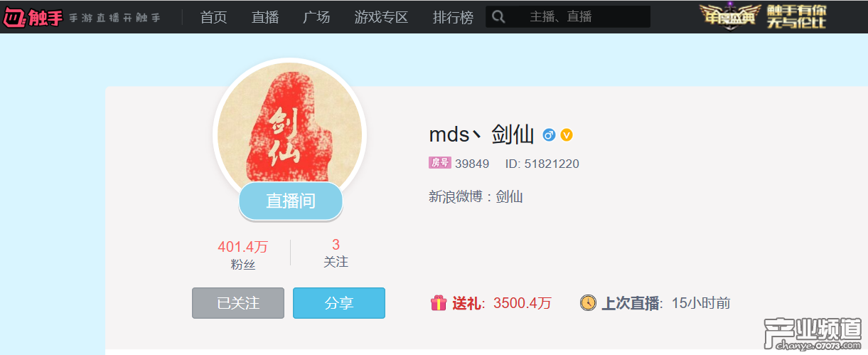
Task: Click the pink 房号 room tag
Action: click(440, 163)
